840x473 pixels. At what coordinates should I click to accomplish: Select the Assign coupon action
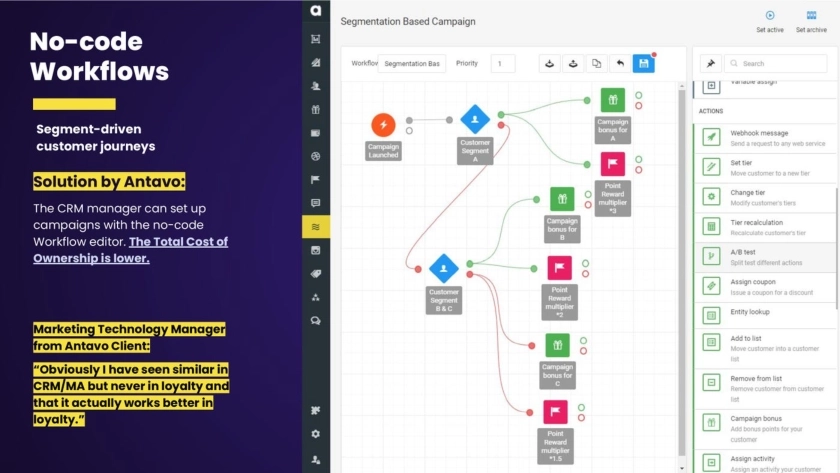point(765,286)
